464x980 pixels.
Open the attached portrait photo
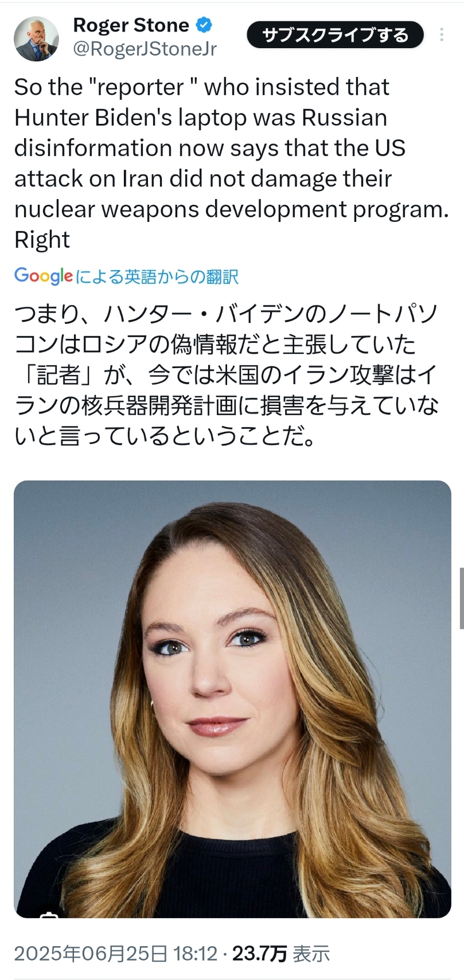click(232, 699)
